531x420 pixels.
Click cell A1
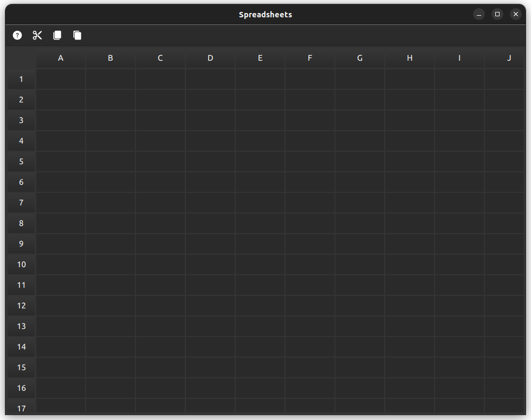(61, 79)
